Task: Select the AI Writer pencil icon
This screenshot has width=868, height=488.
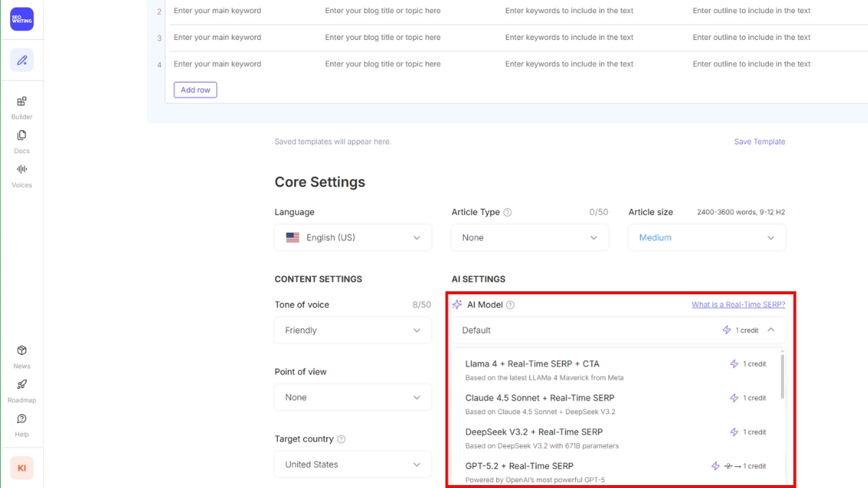Action: click(x=22, y=60)
